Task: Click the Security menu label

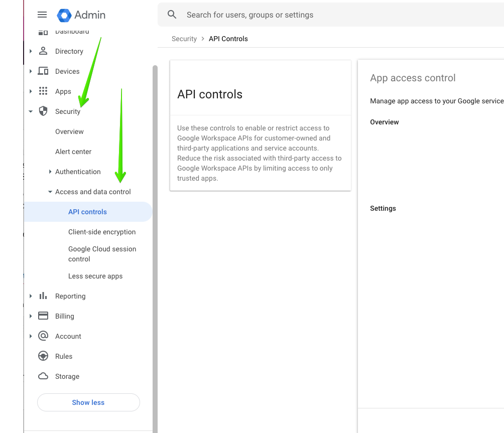Action: [67, 111]
